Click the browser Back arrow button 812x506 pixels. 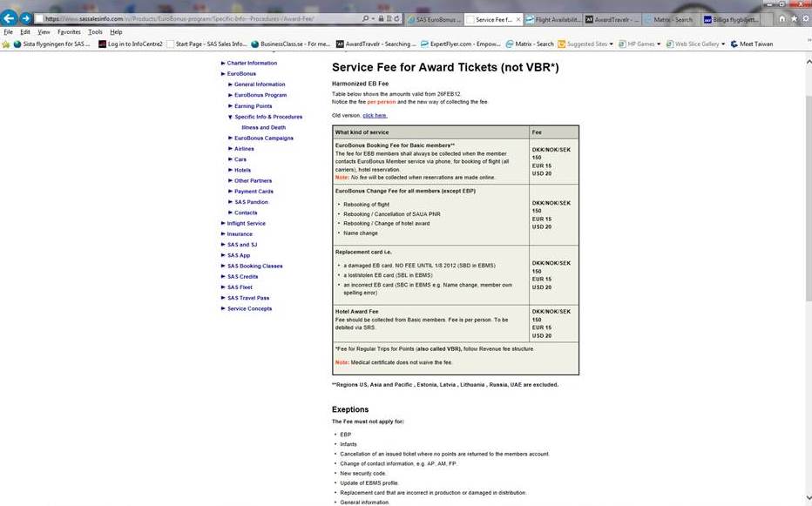pyautogui.click(x=10, y=18)
